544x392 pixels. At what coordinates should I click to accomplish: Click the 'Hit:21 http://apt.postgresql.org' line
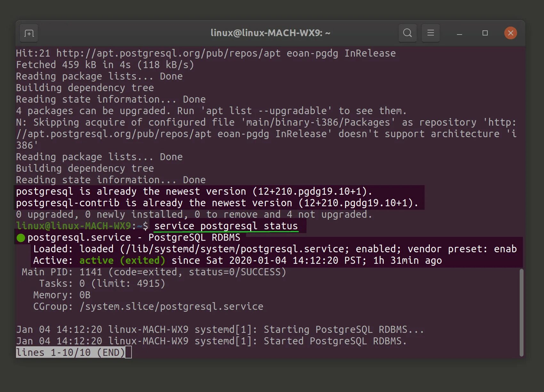click(x=206, y=53)
